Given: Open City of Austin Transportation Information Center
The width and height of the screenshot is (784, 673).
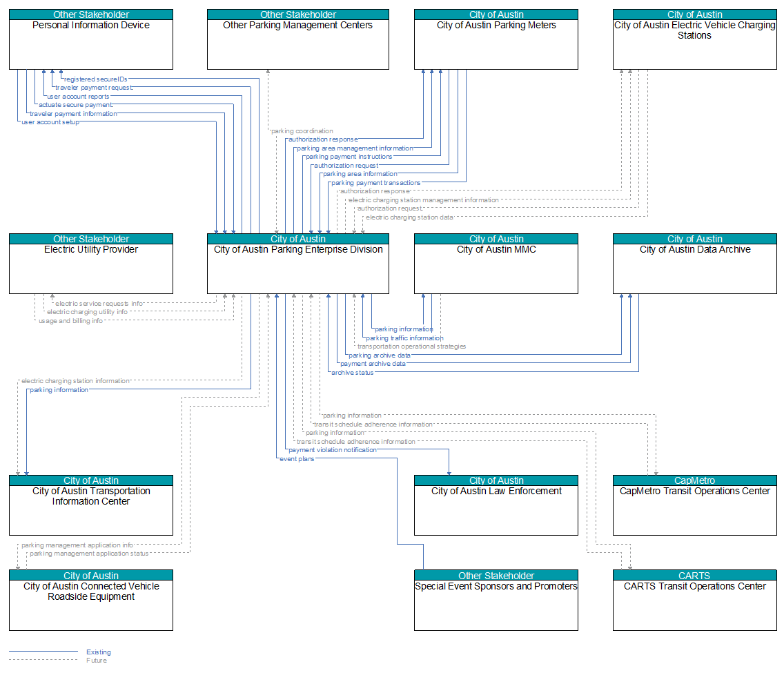Looking at the screenshot, I should pos(91,505).
